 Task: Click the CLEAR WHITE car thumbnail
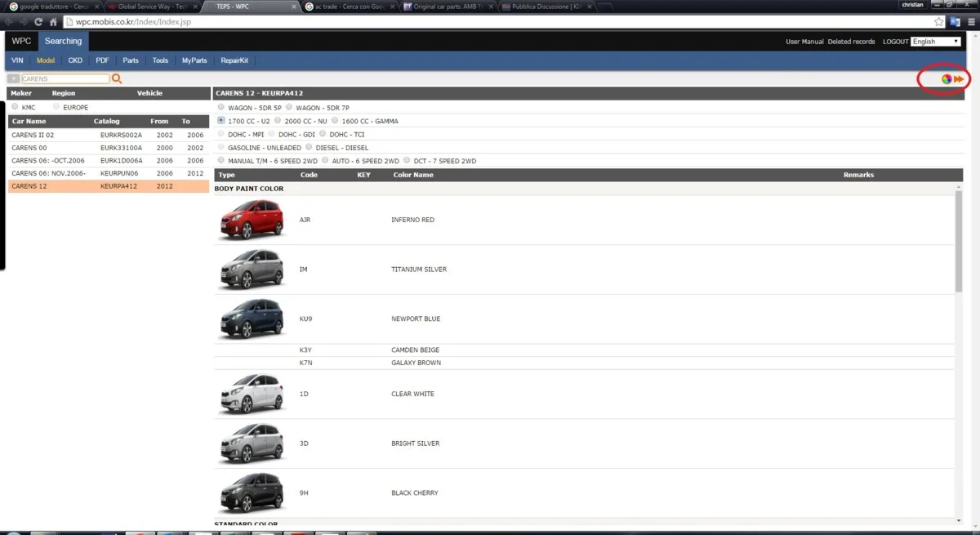click(252, 394)
